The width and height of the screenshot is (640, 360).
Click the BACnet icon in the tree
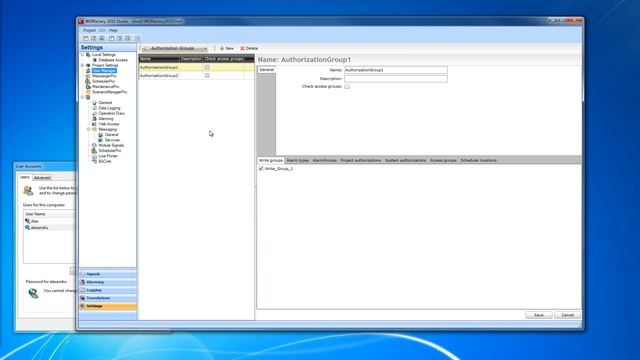pyautogui.click(x=95, y=161)
